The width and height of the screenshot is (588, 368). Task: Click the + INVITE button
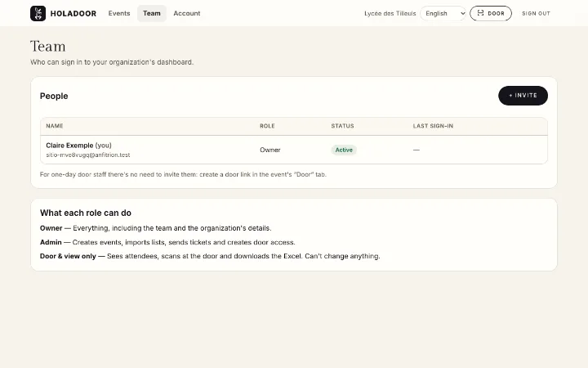click(x=523, y=96)
